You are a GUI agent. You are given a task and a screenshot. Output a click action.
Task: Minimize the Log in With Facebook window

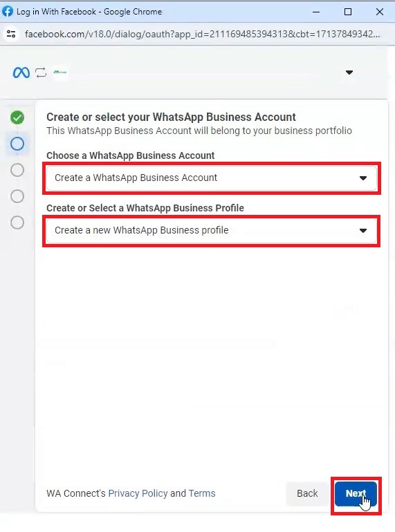[316, 12]
